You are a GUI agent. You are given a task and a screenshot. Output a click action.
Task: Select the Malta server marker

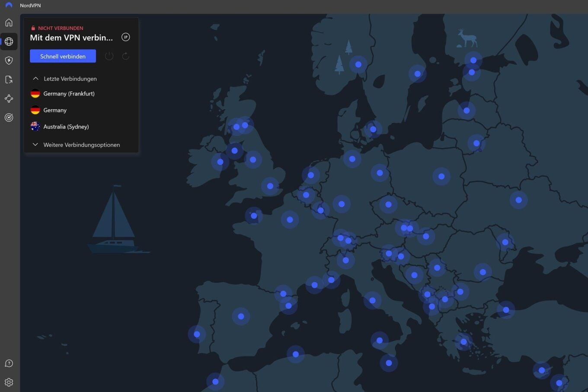[389, 363]
